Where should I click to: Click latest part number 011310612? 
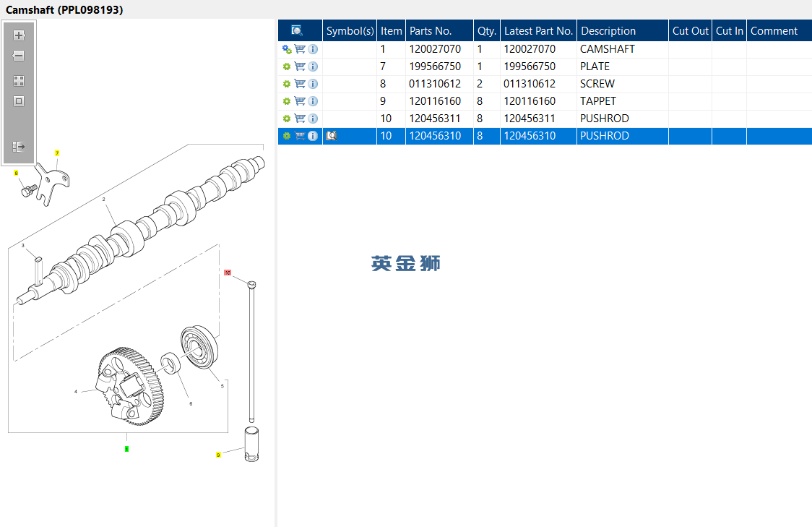tap(530, 84)
